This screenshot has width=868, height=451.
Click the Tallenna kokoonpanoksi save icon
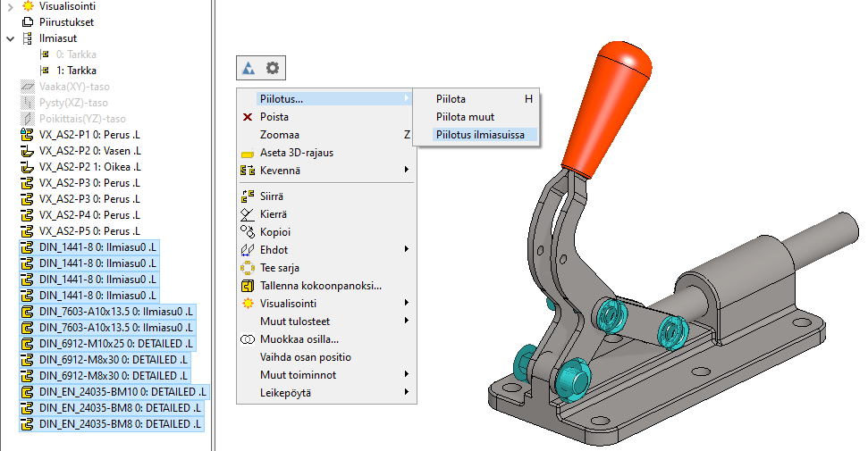pos(249,286)
